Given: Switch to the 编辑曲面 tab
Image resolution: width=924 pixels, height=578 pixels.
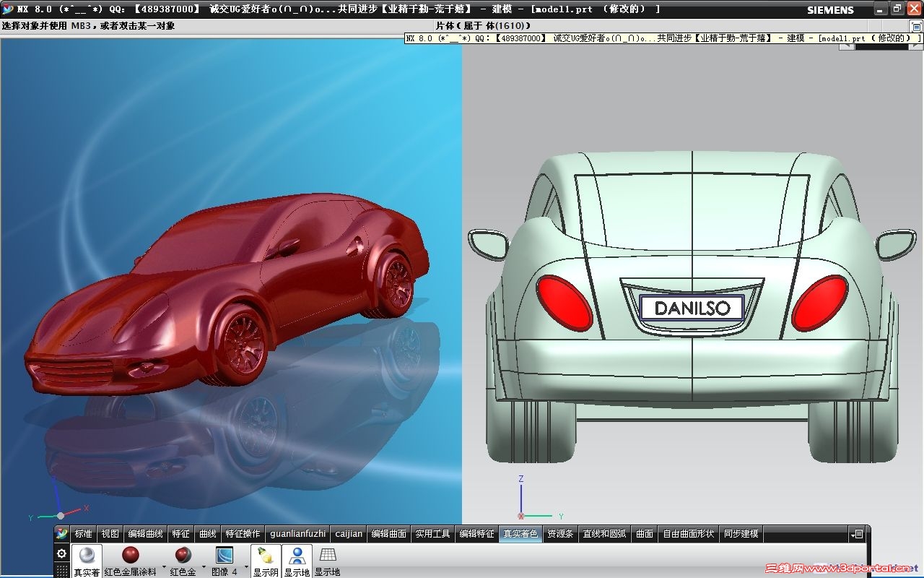Looking at the screenshot, I should 388,534.
